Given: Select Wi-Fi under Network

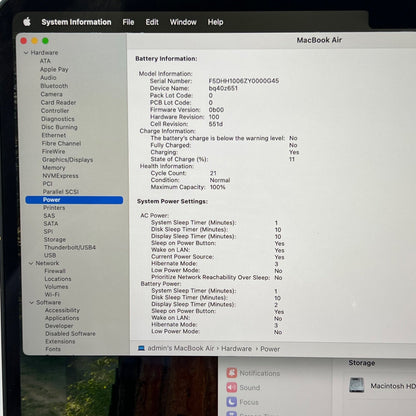Looking at the screenshot, I should tap(52, 294).
